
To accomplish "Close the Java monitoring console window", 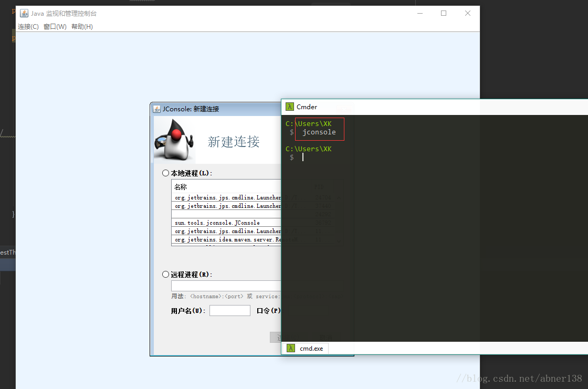I will [468, 13].
